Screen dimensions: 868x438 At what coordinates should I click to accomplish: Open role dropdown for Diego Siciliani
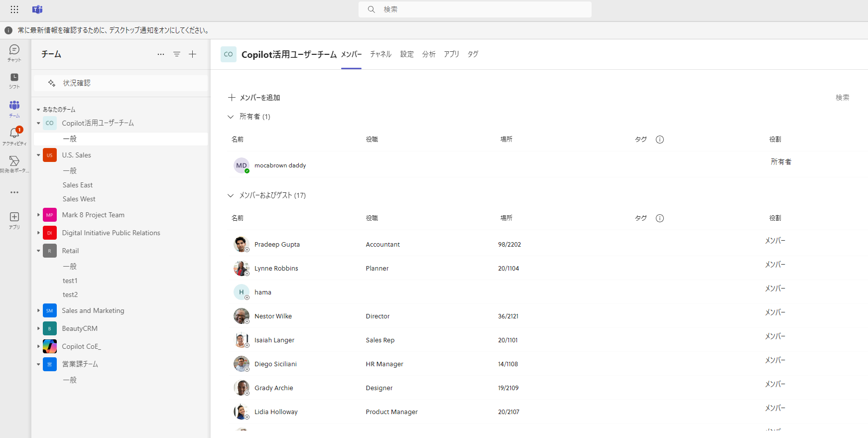point(775,360)
